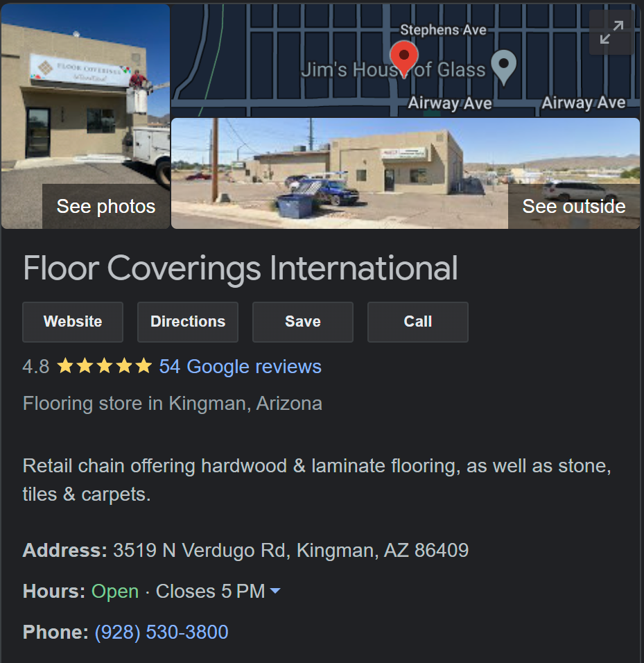Click the red location pin on the map
Viewport: 644px width, 663px height.
tap(404, 59)
